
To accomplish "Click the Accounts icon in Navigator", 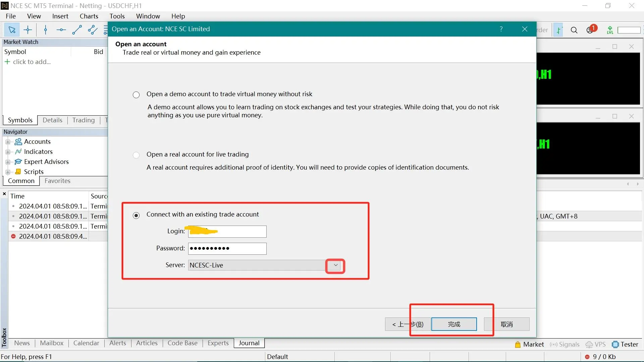I will [x=18, y=142].
